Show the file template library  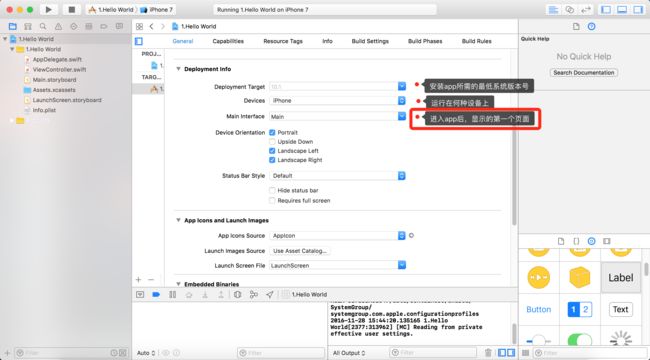coord(561,241)
